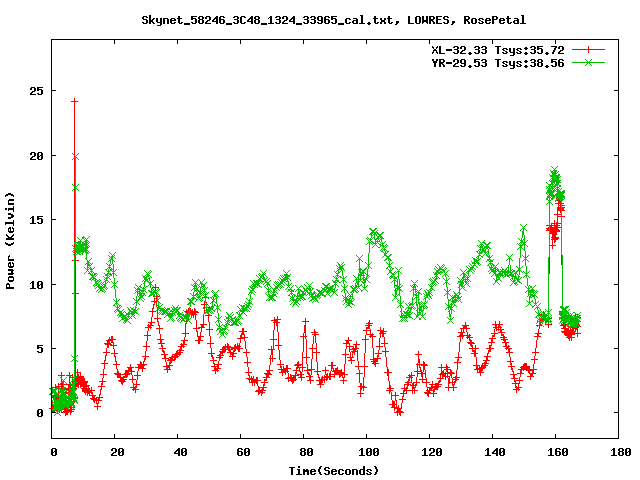
Task: Click the x-axis tick label 160
Action: pyautogui.click(x=558, y=452)
